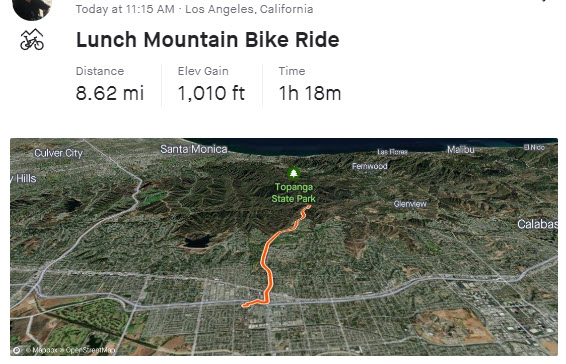566x364 pixels.
Task: Click the Malibu map label
Action: pyautogui.click(x=461, y=149)
